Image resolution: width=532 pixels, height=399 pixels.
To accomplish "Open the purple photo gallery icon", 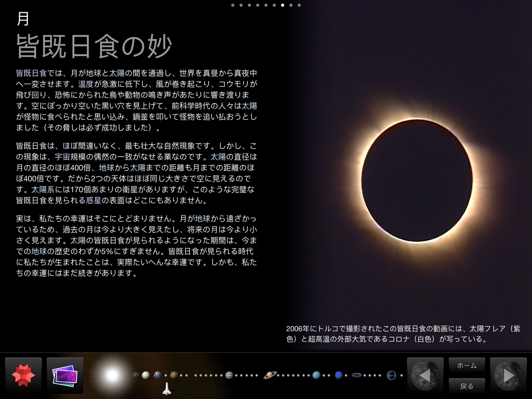I will coord(65,375).
